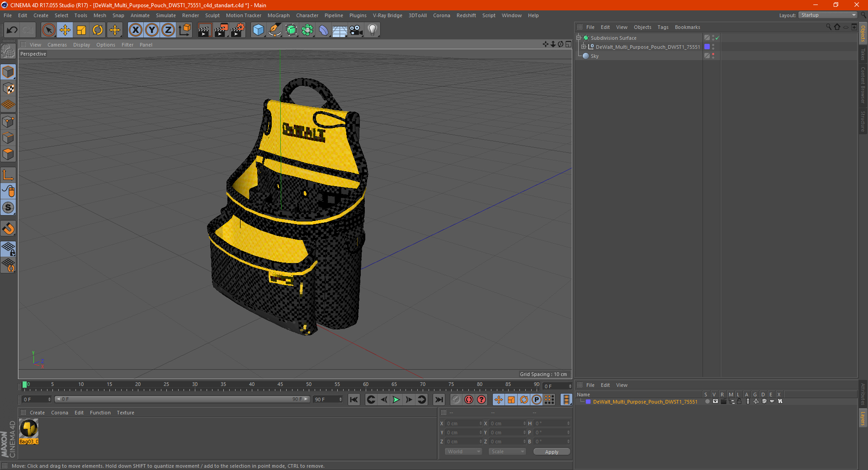
Task: Open the World coordinate dropdown
Action: pyautogui.click(x=463, y=451)
